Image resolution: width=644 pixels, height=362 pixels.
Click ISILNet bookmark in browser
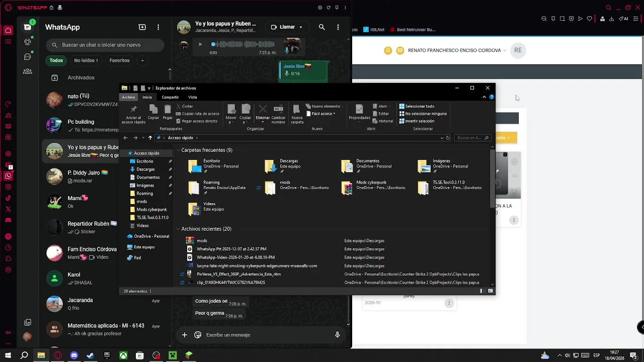374,30
